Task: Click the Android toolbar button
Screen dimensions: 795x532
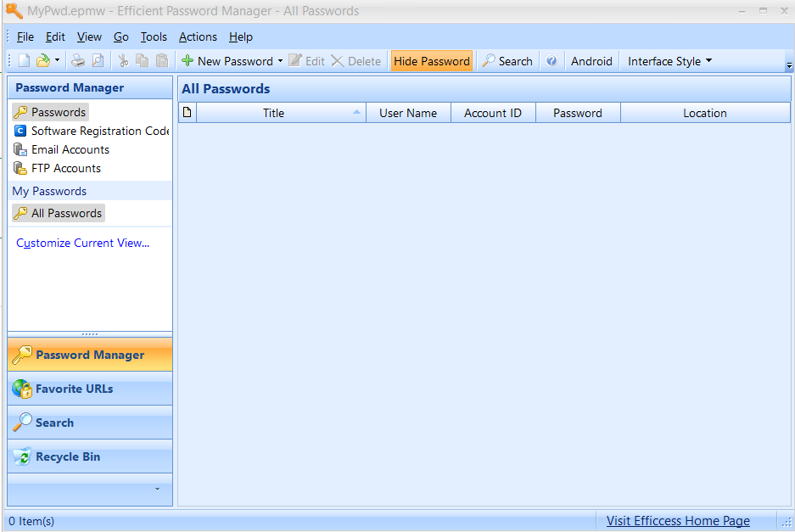Action: point(591,61)
